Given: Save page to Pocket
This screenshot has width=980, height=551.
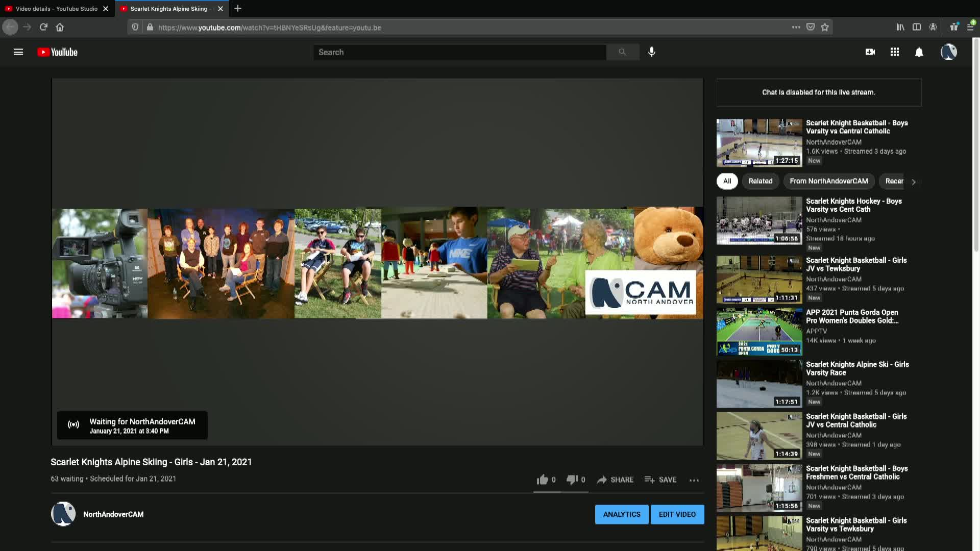Looking at the screenshot, I should (x=811, y=27).
